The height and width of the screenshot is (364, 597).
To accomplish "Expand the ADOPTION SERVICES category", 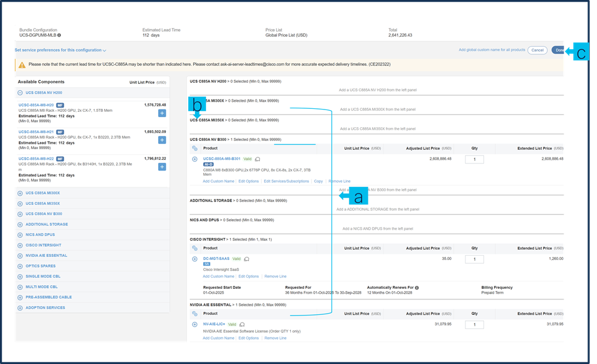I will (20, 308).
